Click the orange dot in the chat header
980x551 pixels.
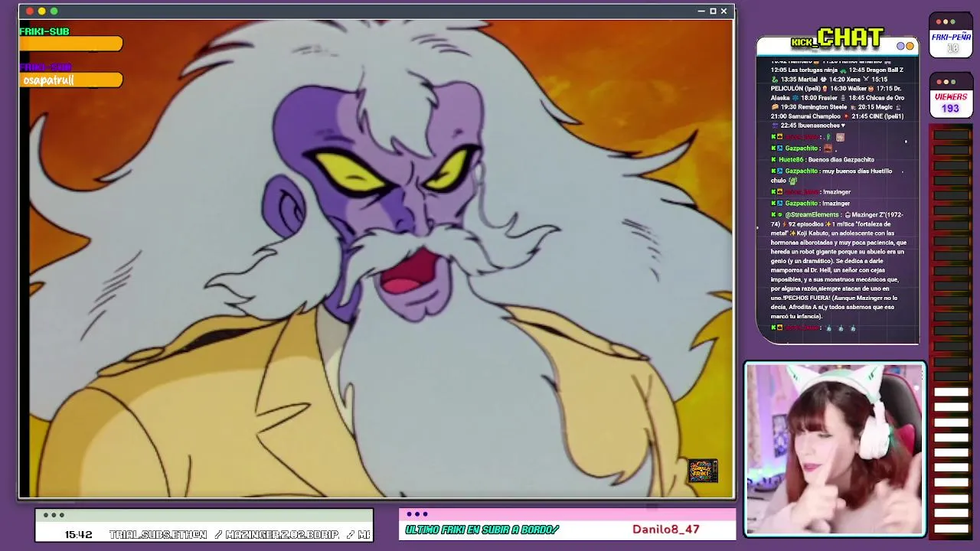(910, 46)
